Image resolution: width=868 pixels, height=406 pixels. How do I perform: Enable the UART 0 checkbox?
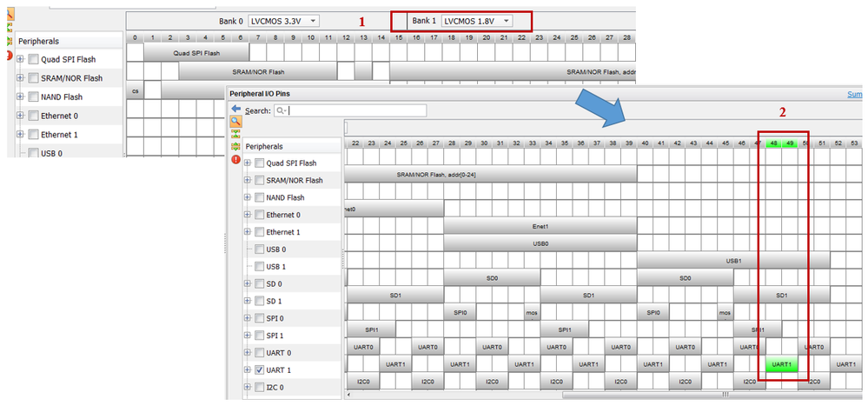coord(259,353)
